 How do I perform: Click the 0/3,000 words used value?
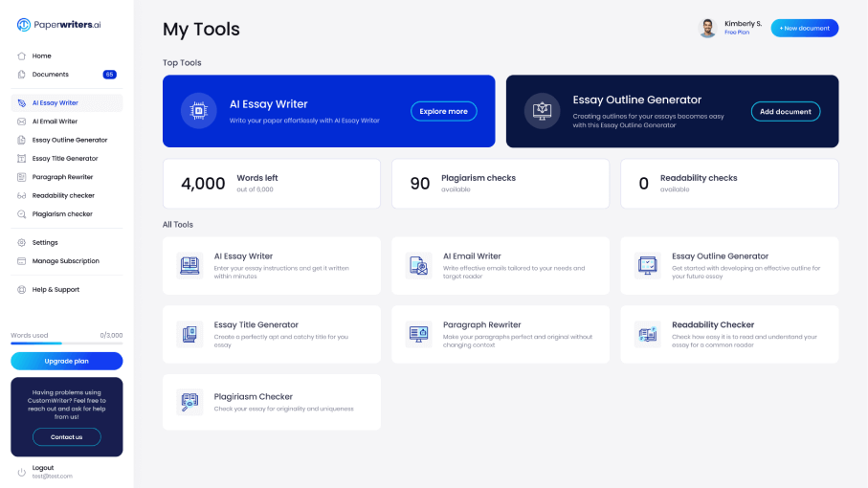[x=111, y=335]
